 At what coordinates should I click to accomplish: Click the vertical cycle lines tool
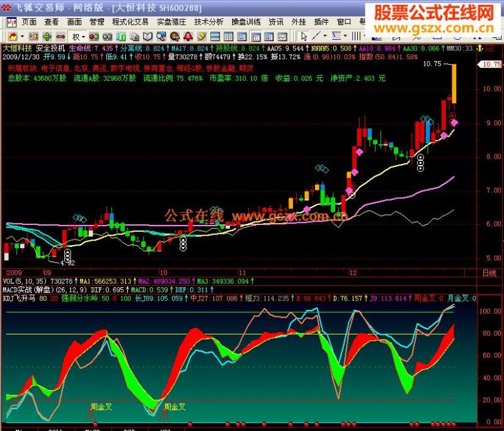(x=356, y=36)
